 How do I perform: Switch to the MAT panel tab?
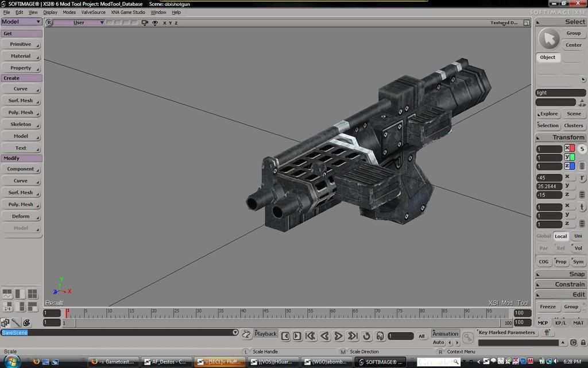point(578,323)
